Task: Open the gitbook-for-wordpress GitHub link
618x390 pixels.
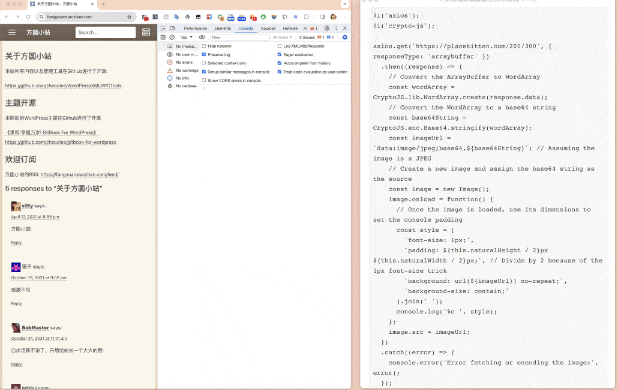Action: click(x=60, y=142)
